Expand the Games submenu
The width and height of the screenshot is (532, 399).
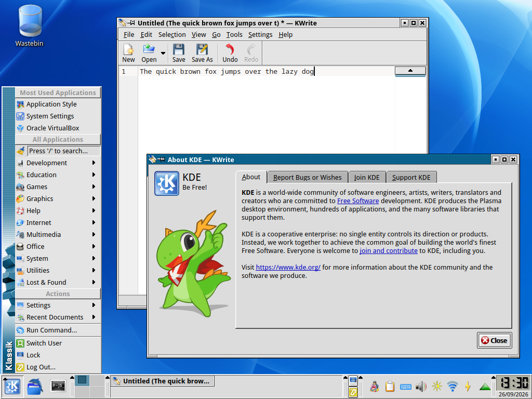point(58,187)
